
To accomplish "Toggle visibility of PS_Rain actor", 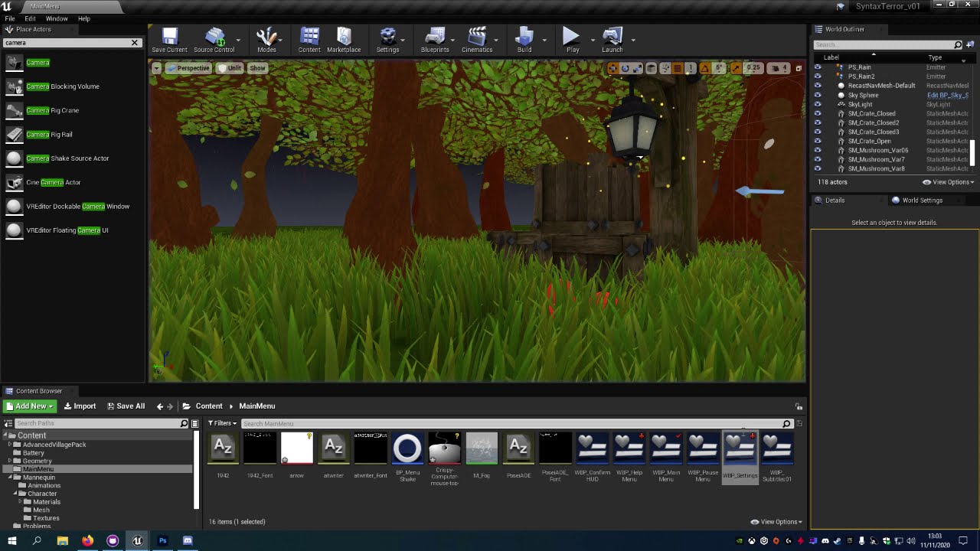I will 818,67.
